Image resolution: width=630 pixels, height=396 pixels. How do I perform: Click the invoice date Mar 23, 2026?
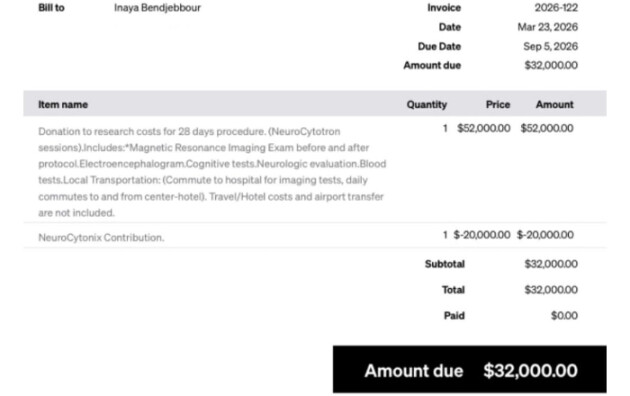[x=548, y=27]
